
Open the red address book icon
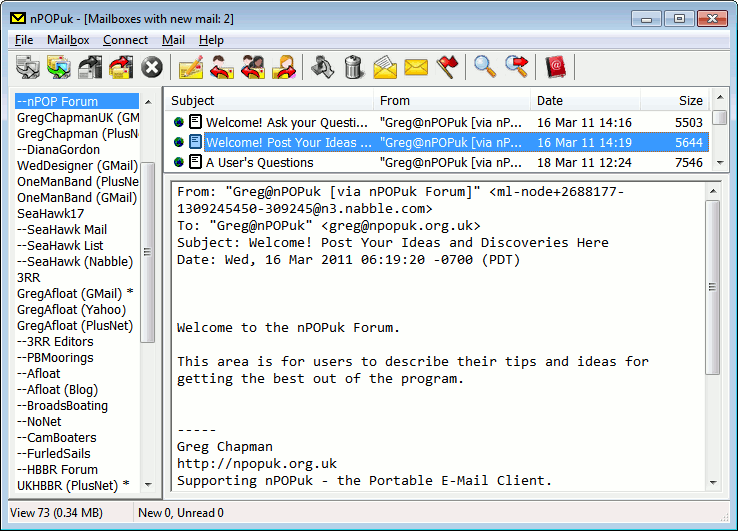coord(555,67)
